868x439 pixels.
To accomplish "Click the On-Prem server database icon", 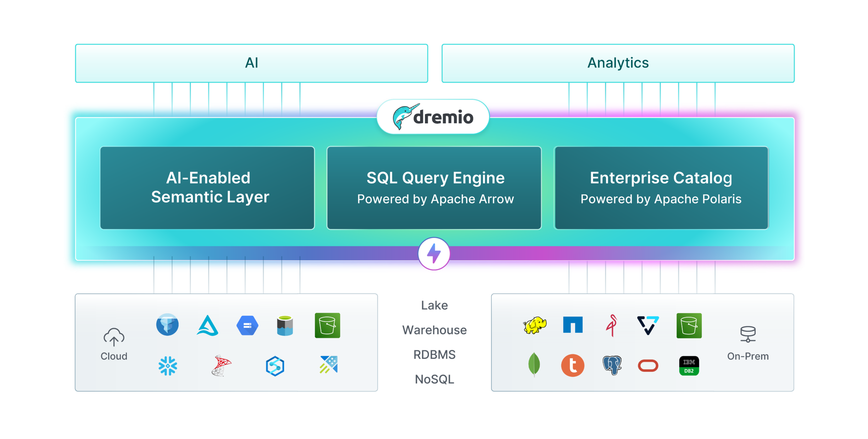I will coord(748,334).
